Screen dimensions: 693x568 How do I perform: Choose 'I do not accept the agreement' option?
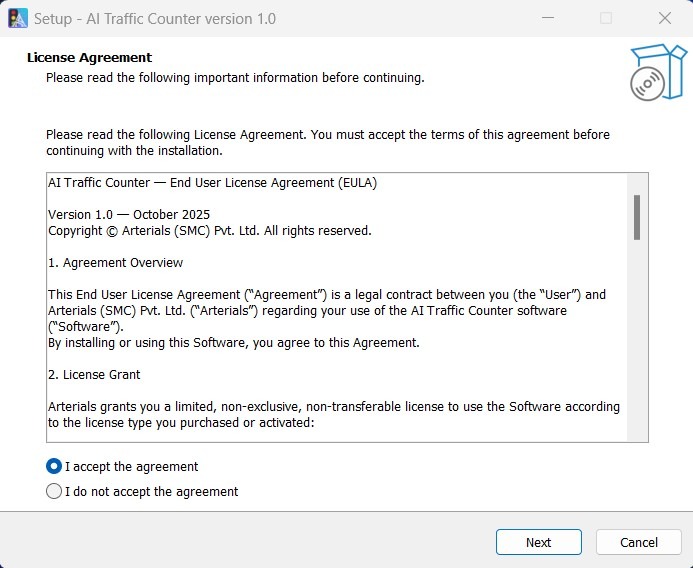click(54, 491)
